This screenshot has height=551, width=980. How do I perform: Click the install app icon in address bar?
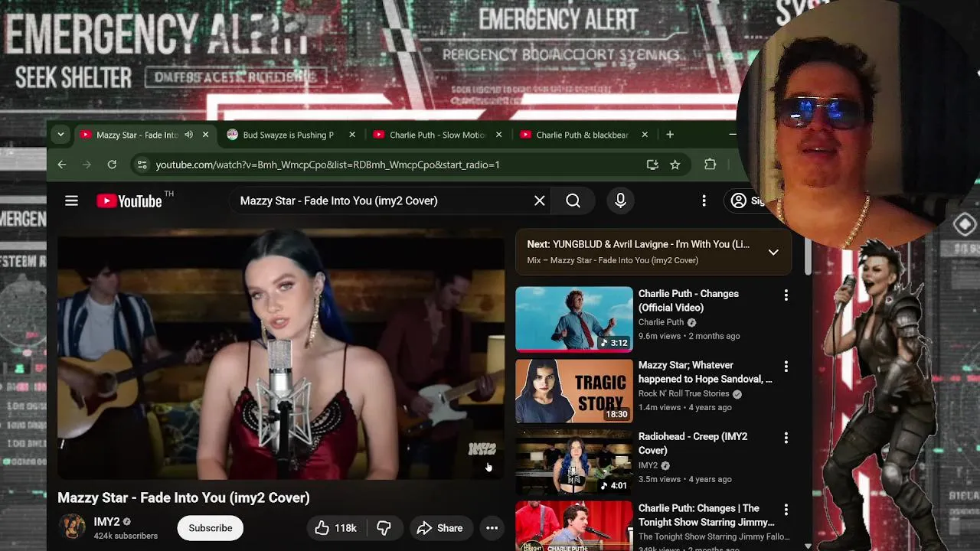pos(652,165)
